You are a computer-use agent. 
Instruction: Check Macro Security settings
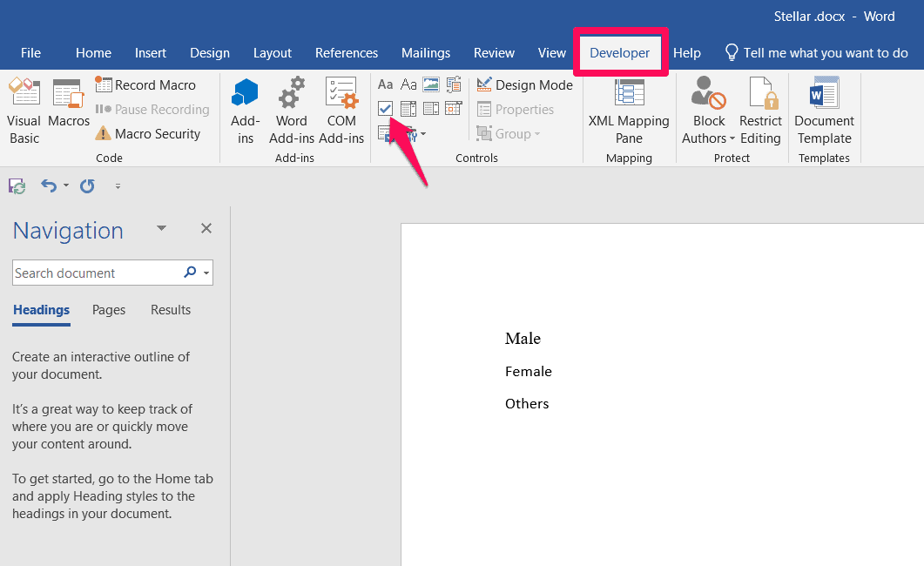tap(152, 133)
